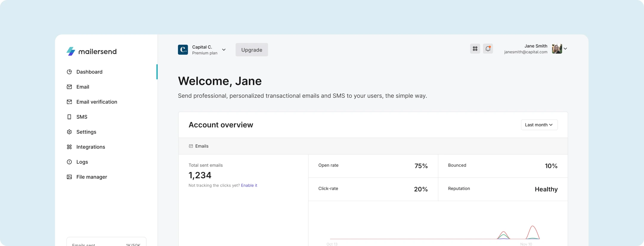Viewport: 644px width, 246px height.
Task: Expand the user profile menu chevron
Action: (x=565, y=49)
